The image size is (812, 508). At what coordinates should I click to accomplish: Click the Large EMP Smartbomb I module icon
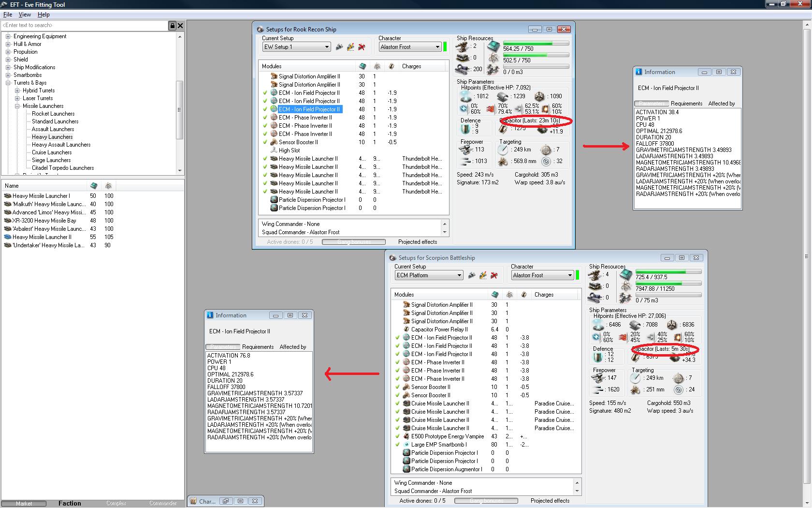tap(406, 445)
